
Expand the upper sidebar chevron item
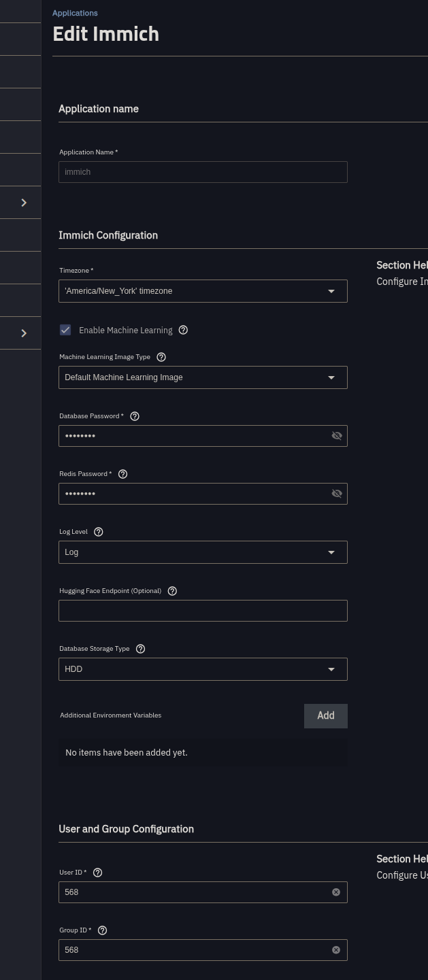click(24, 203)
